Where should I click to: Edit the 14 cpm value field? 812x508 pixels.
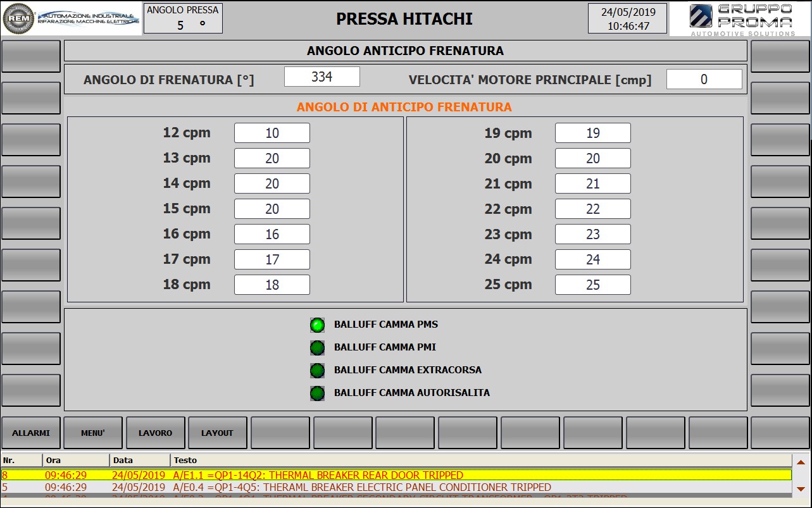click(272, 183)
